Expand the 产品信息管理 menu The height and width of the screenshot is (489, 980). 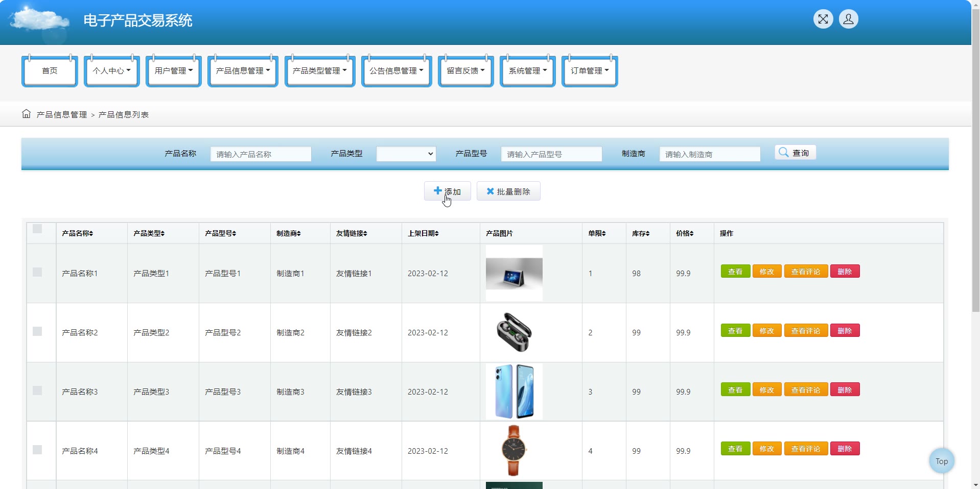tap(243, 71)
